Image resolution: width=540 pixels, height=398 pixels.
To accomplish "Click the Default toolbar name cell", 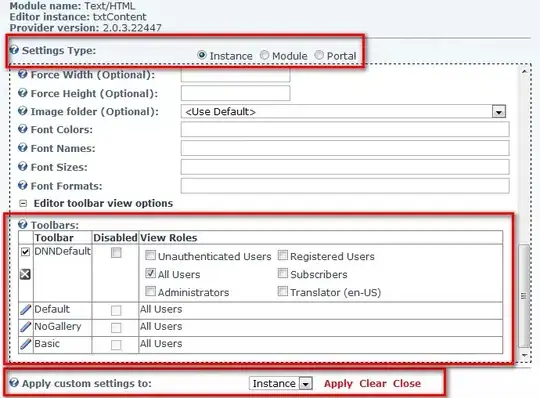I will pos(63,310).
